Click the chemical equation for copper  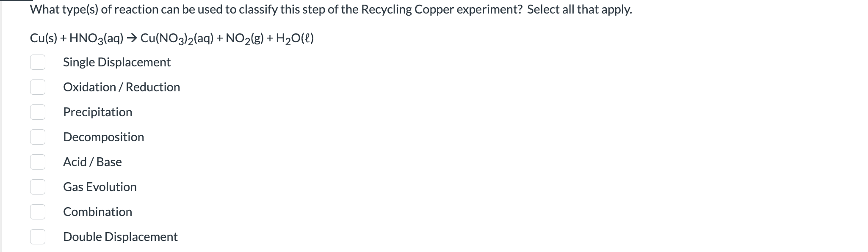tap(171, 38)
